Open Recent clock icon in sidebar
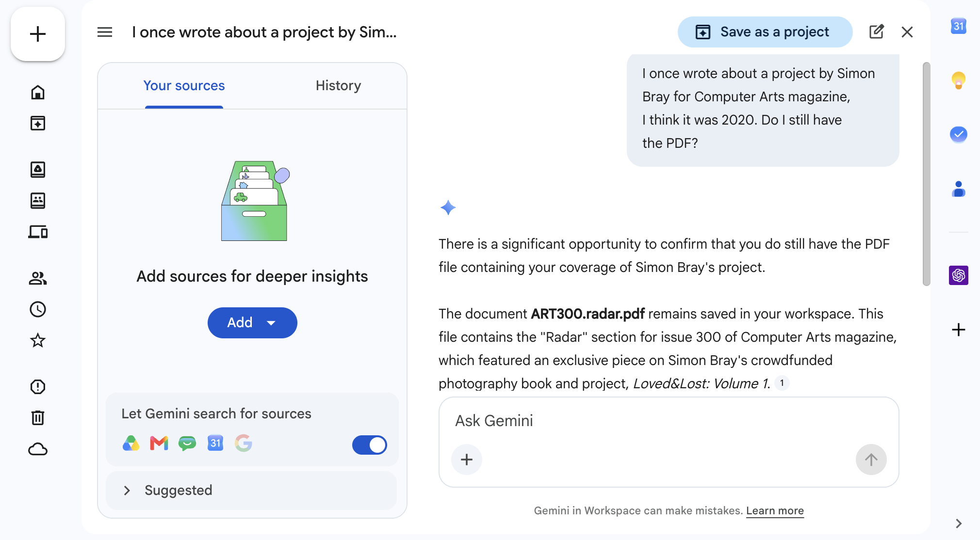 point(38,309)
